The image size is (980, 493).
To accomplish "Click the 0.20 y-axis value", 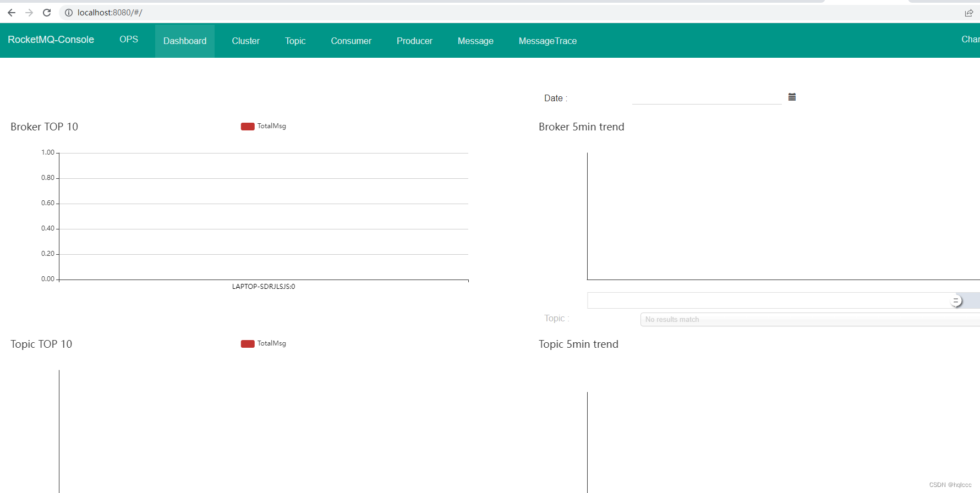I will pyautogui.click(x=48, y=254).
